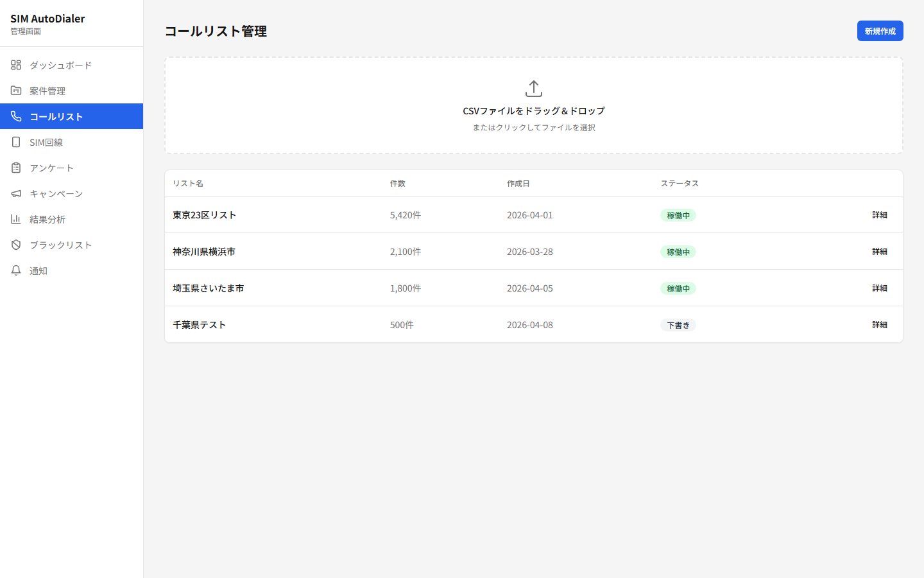Open 詳細 for 神奈川県横浜市
This screenshot has width=924, height=578.
(x=880, y=252)
